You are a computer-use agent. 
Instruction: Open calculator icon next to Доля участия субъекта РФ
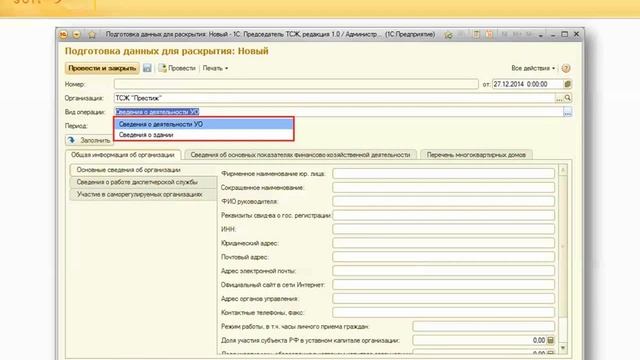551,340
